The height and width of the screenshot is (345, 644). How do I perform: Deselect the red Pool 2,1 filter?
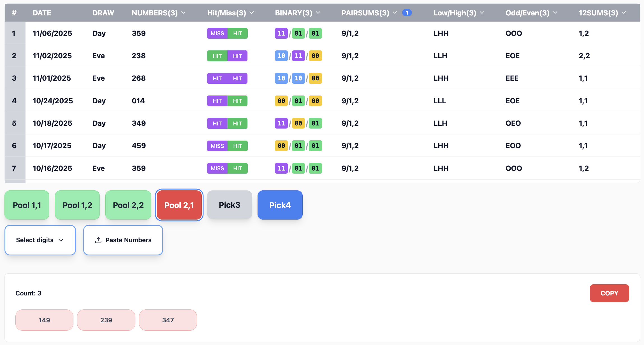coord(179,205)
